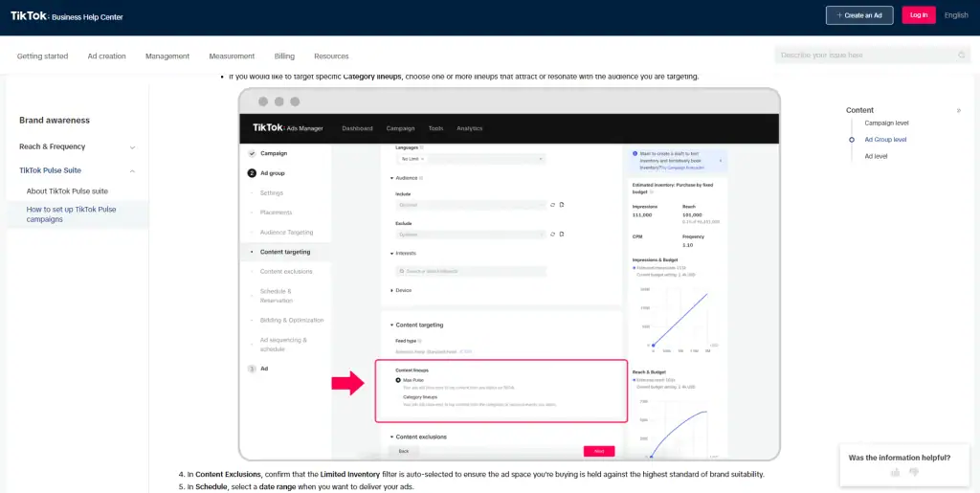Click the pink Log in button
The height and width of the screenshot is (493, 980).
918,15
